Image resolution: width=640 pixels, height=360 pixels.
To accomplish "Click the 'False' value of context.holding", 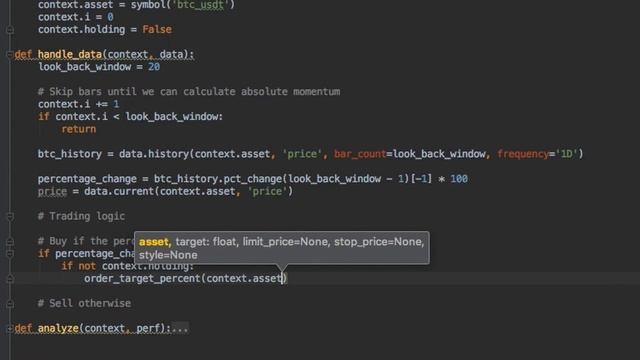I will pyautogui.click(x=157, y=30).
